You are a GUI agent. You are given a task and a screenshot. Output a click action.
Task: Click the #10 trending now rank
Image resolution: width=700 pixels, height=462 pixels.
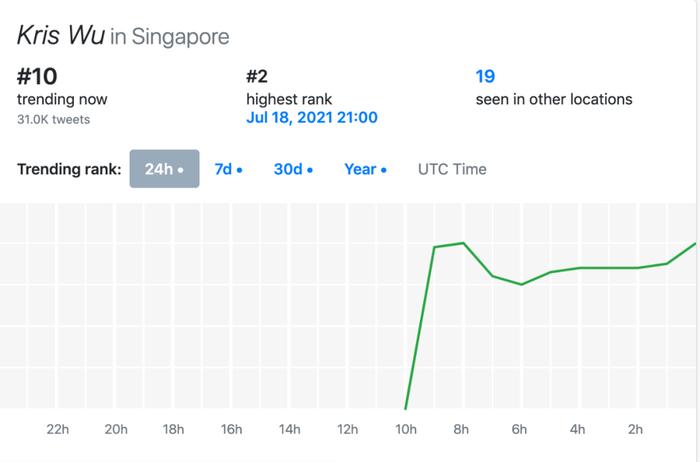(x=37, y=76)
